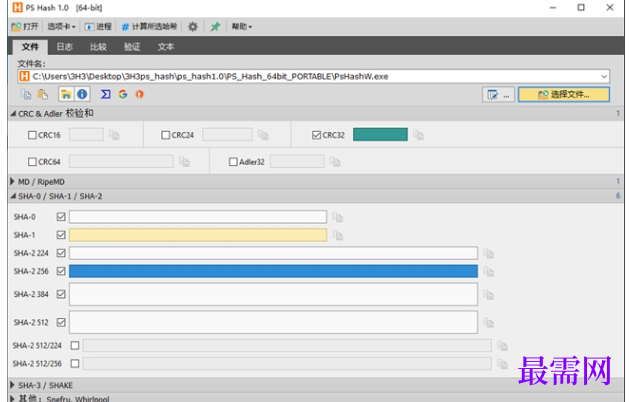Copy the CRC32 value icon
This screenshot has height=402, width=630.
pos(418,135)
